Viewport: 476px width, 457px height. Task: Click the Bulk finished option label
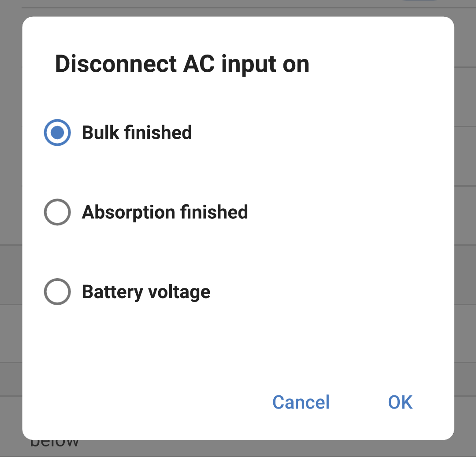[x=137, y=132]
